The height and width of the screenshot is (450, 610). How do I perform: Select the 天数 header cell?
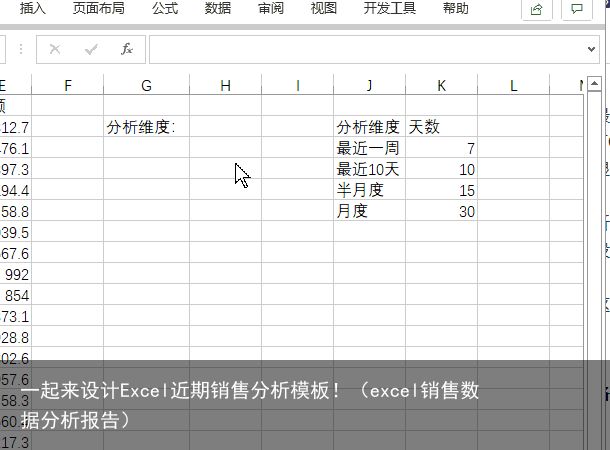click(442, 127)
